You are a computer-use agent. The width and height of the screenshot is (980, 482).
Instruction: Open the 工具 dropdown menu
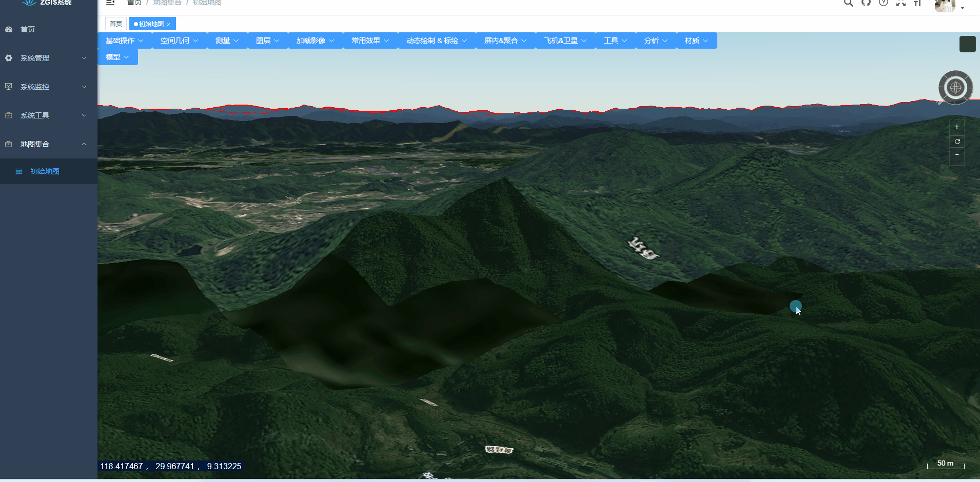tap(616, 41)
